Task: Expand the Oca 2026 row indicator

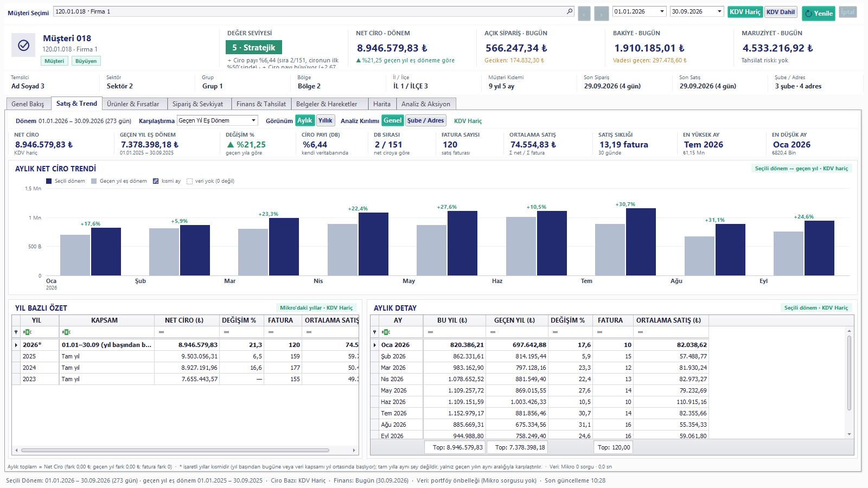Action: coord(374,345)
